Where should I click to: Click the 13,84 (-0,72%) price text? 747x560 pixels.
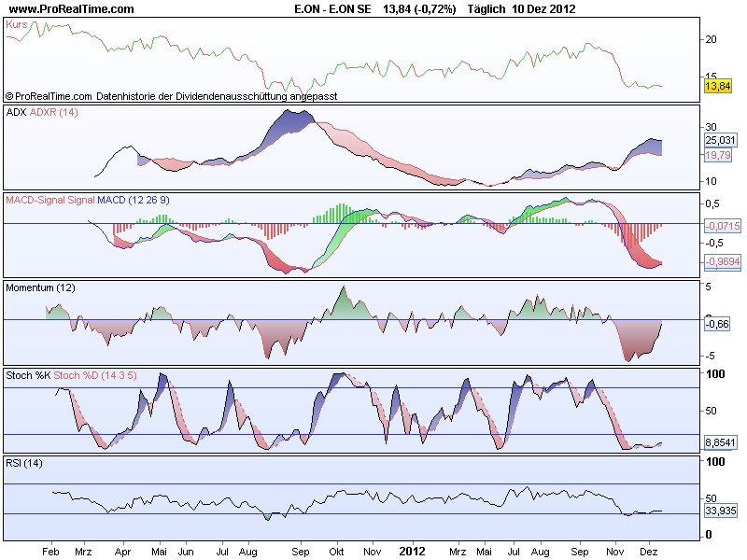[419, 9]
